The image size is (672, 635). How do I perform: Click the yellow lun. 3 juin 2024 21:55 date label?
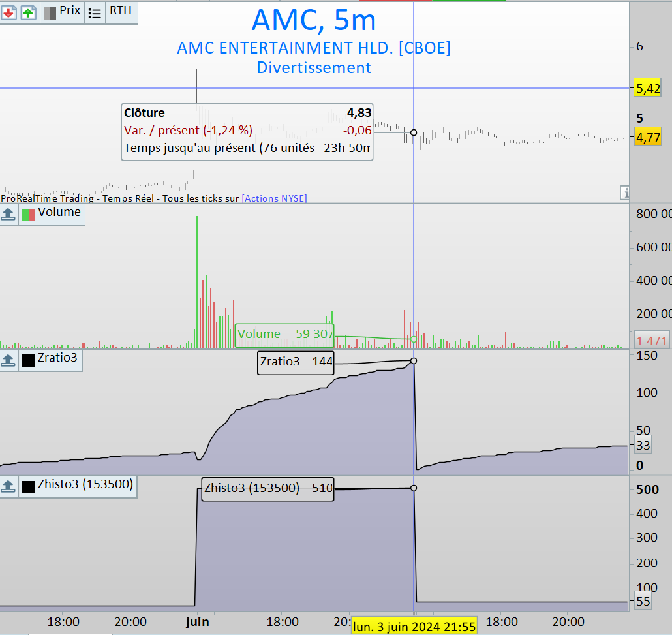point(414,627)
